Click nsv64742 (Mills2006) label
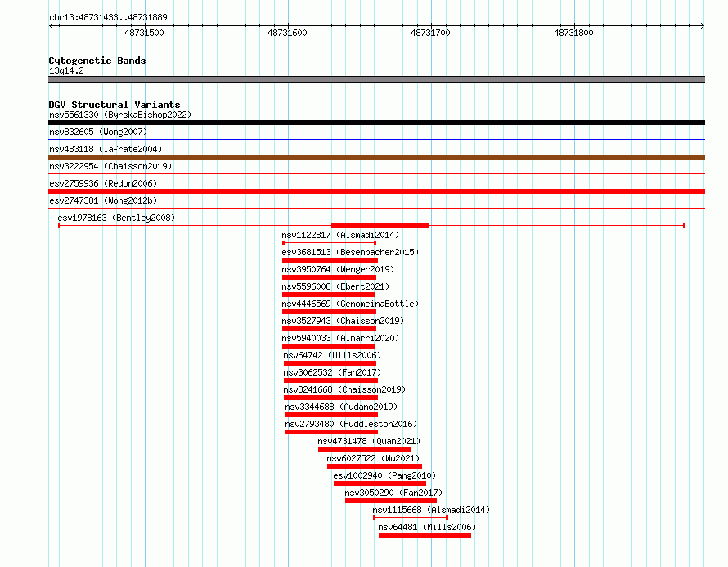 pyautogui.click(x=332, y=355)
